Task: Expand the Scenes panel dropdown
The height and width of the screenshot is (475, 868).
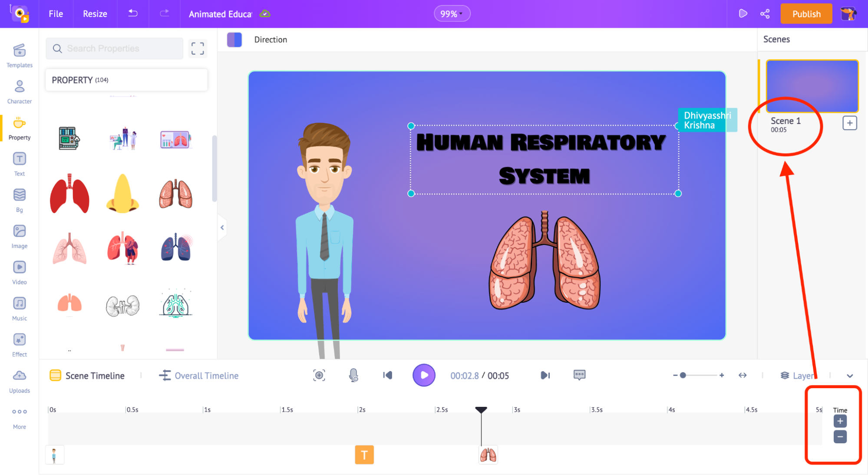Action: click(849, 376)
